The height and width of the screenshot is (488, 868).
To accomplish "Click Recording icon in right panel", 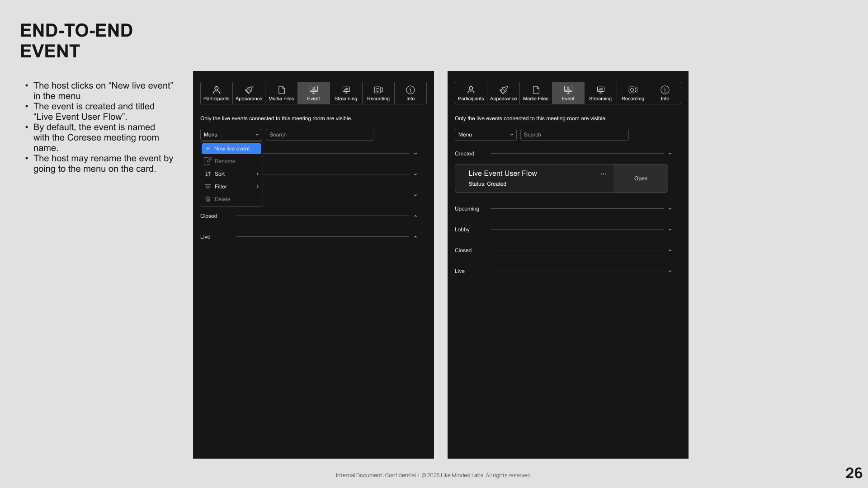I will 632,93.
